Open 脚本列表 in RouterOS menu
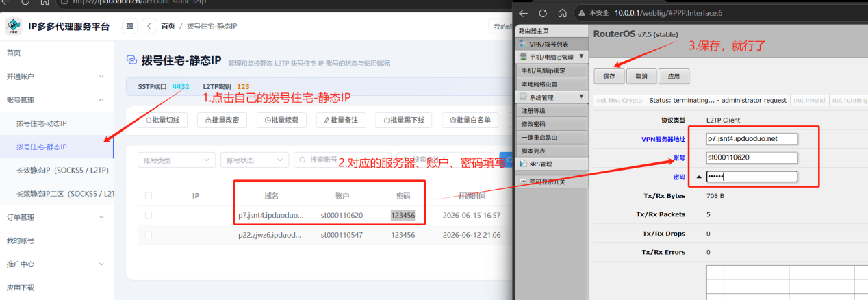 552,151
